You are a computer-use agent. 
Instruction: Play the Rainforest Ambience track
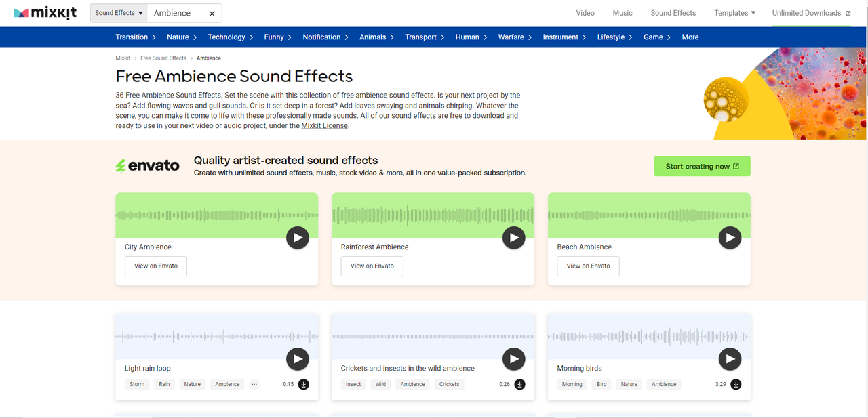[514, 238]
